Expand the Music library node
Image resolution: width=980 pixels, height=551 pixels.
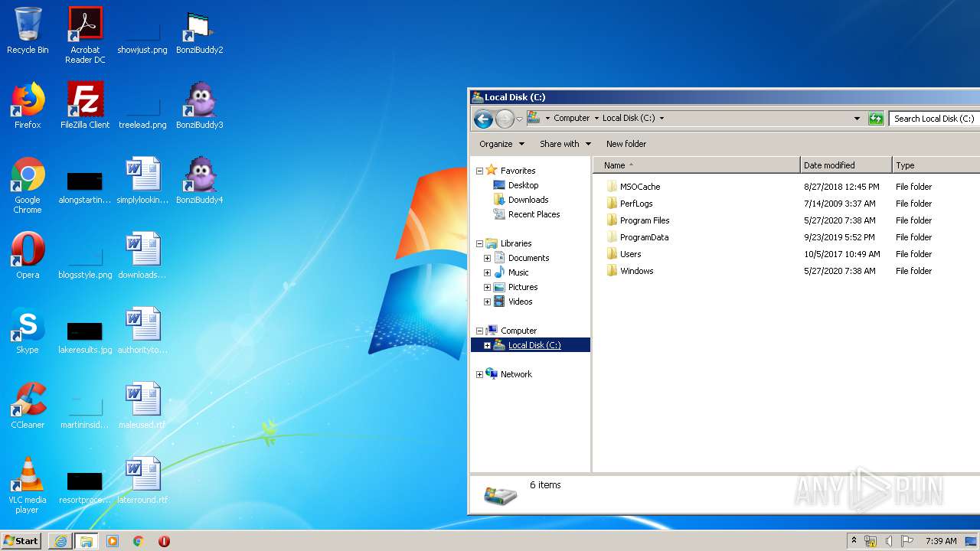tap(487, 272)
